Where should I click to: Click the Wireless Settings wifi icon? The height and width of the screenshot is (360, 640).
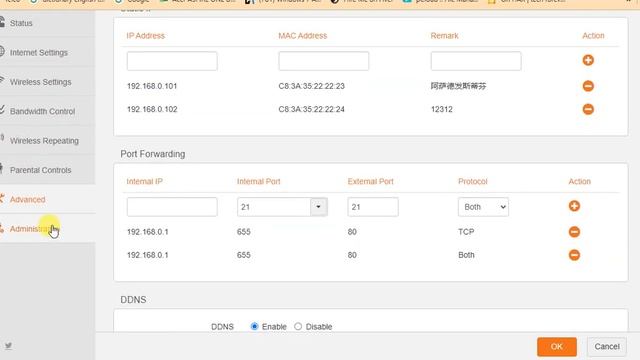2,80
